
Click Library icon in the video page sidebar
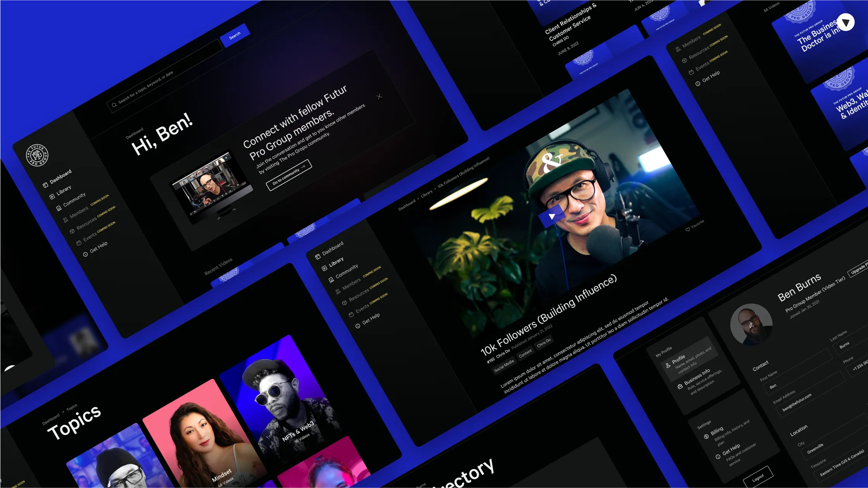(325, 268)
